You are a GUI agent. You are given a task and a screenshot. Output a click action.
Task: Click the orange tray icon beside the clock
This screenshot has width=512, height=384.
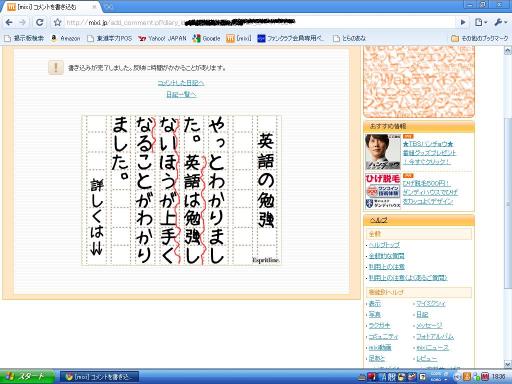tap(467, 377)
